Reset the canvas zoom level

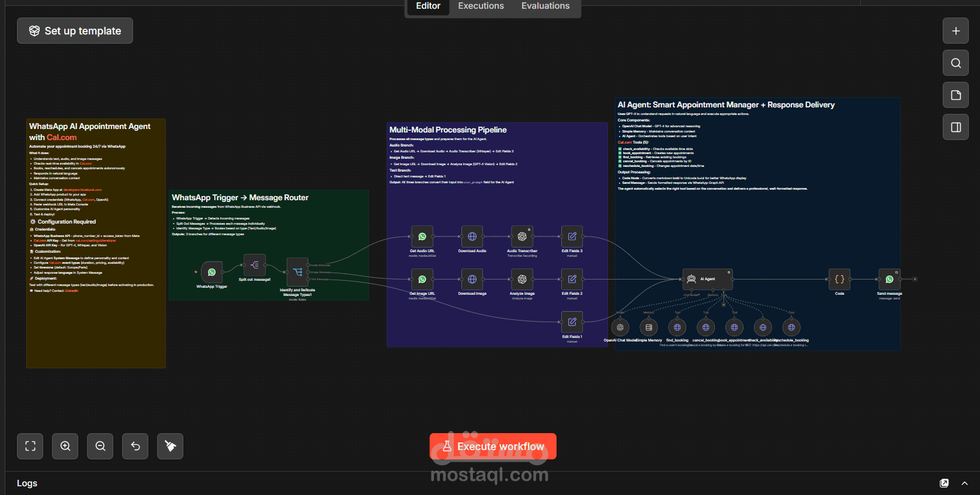pyautogui.click(x=135, y=447)
